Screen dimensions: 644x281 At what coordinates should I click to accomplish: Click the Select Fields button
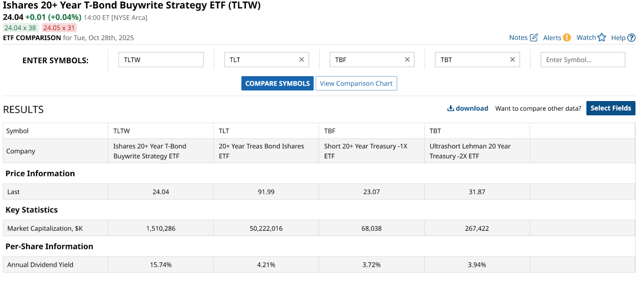point(611,108)
